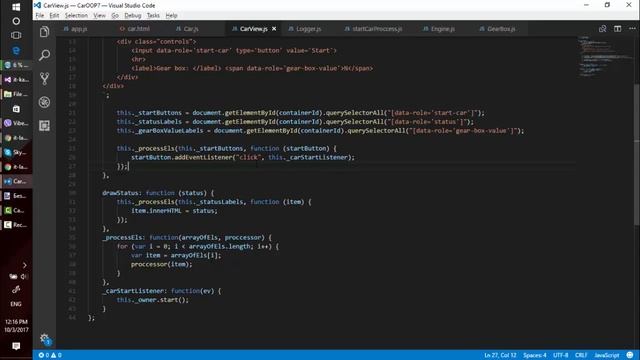
Task: Open the Debug view in activity bar
Action: pyautogui.click(x=44, y=102)
